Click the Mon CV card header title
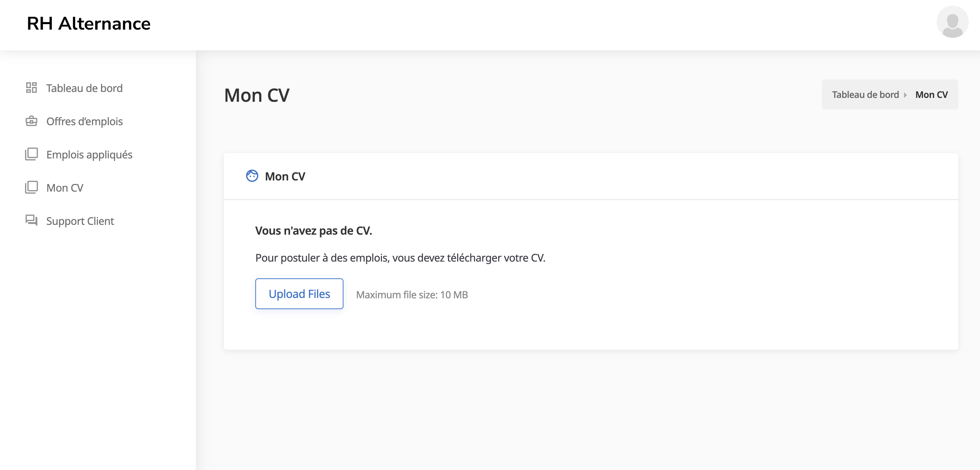This screenshot has height=470, width=980. [285, 177]
